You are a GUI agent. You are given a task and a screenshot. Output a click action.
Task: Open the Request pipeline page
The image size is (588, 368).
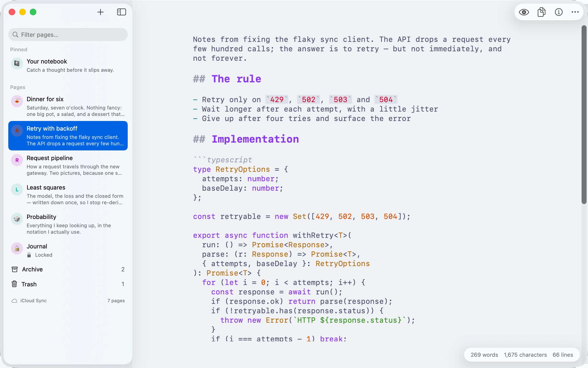click(x=68, y=165)
